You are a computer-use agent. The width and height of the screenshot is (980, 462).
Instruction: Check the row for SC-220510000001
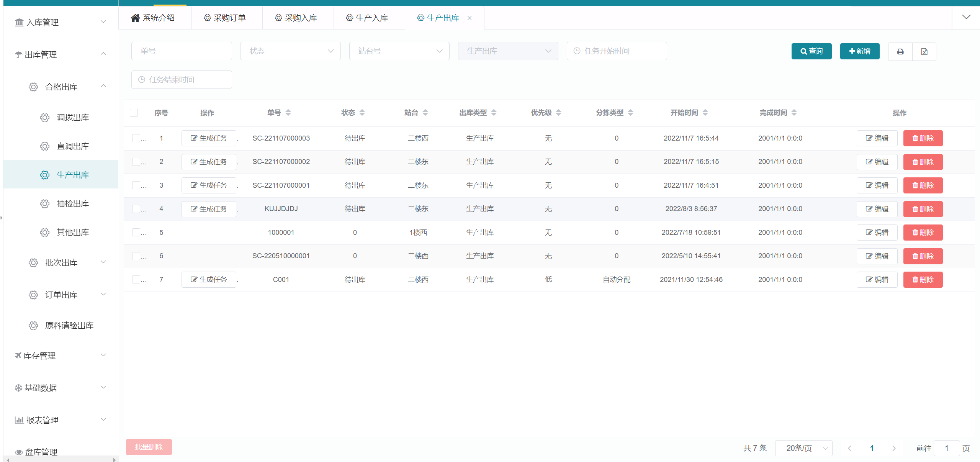[136, 256]
